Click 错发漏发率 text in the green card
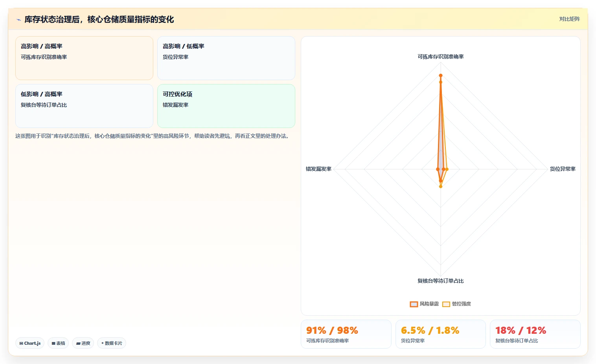This screenshot has width=596, height=364. (x=176, y=105)
